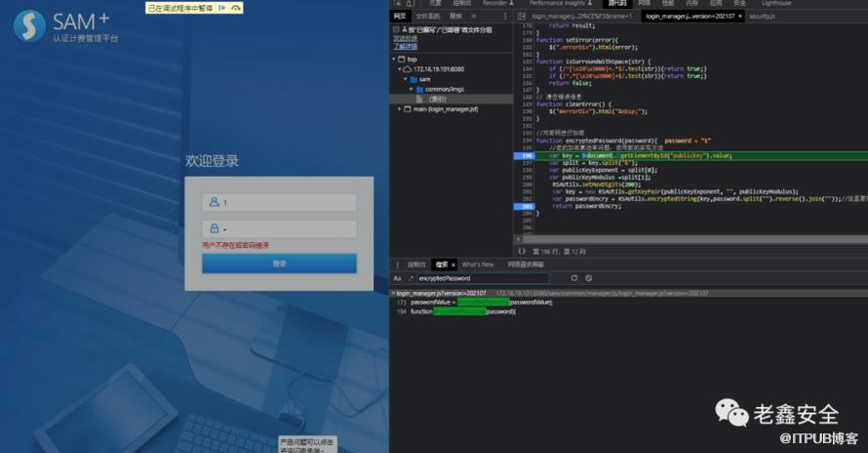This screenshot has width=868, height=453.
Task: Open the Lighthouse panel tab
Action: click(776, 4)
